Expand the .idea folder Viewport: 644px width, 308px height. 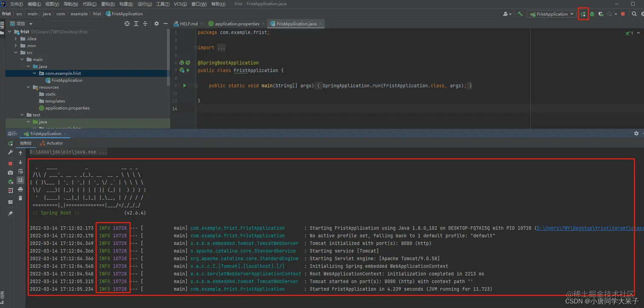[16, 39]
